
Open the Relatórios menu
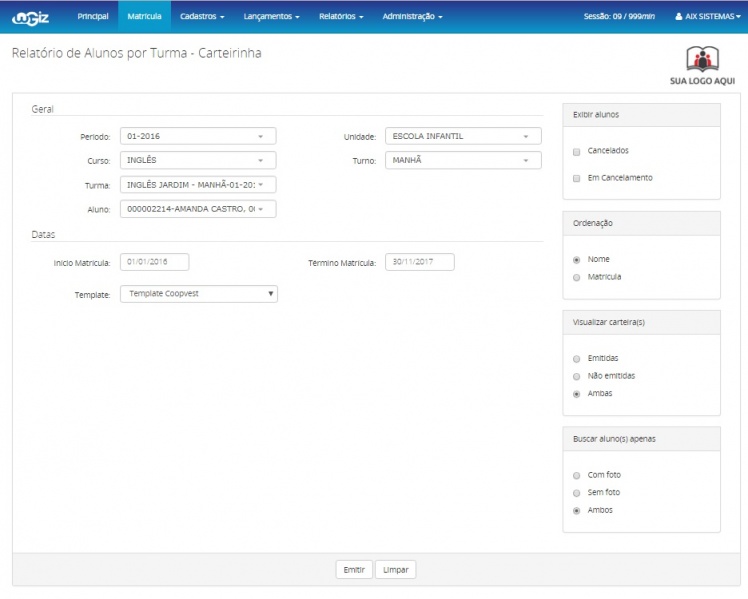click(x=340, y=17)
